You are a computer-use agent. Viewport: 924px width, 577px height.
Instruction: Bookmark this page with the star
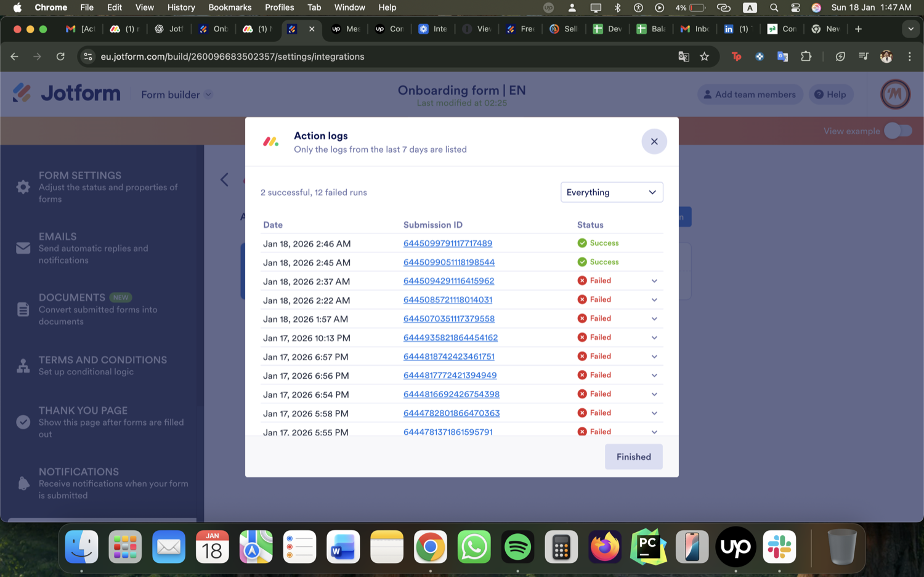click(x=705, y=57)
